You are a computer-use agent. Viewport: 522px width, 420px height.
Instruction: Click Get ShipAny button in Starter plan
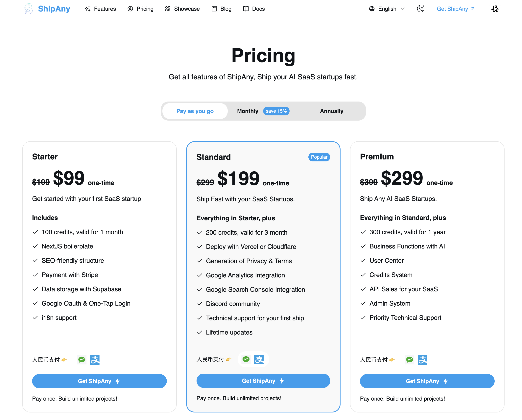pyautogui.click(x=99, y=381)
